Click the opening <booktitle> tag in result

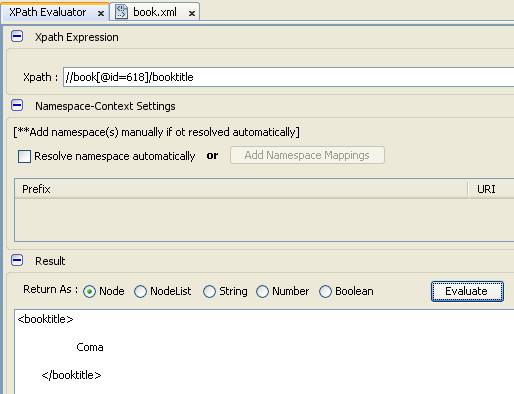(45, 319)
